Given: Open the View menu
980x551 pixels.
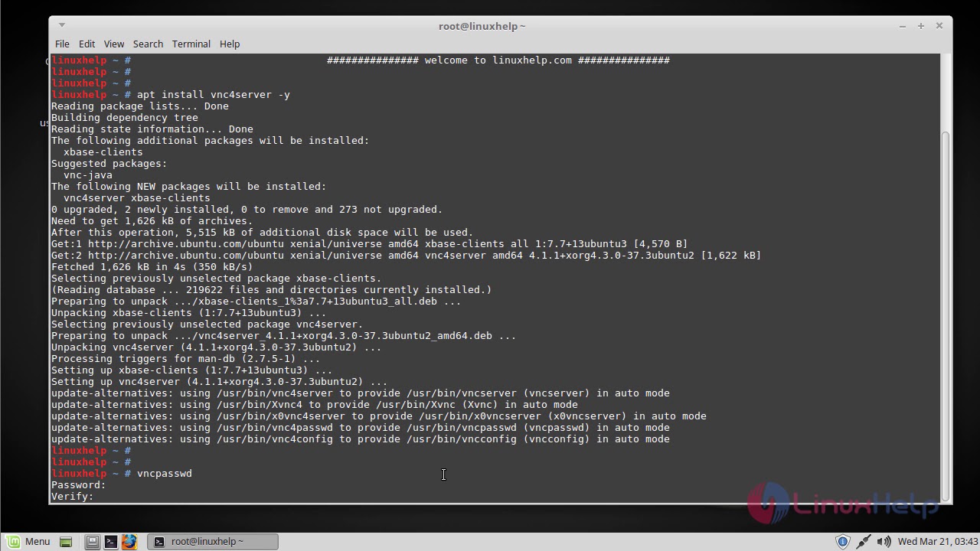Looking at the screenshot, I should tap(114, 44).
